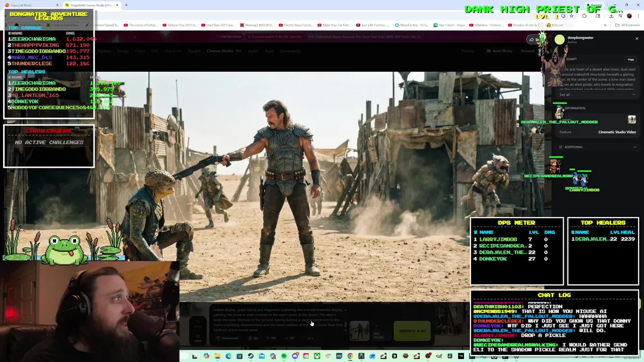Image resolution: width=644 pixels, height=362 pixels.
Task: Open the Image menu in top navigation
Action: pos(123,51)
